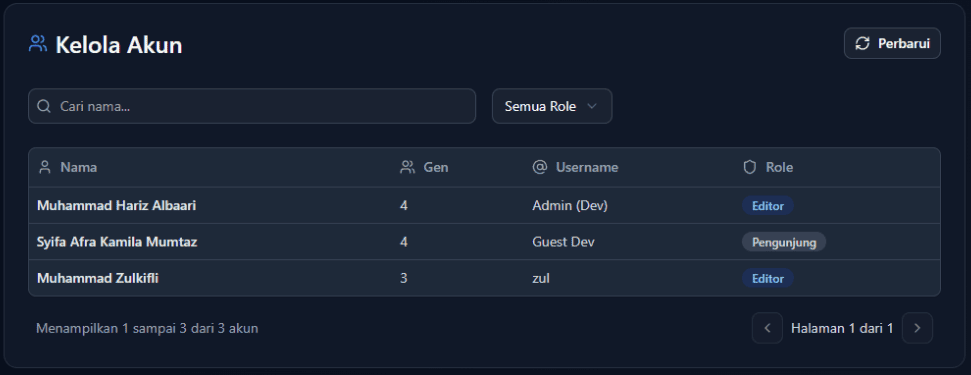Click the users icon beside Kelola Akun
The height and width of the screenshot is (375, 971).
tap(38, 44)
